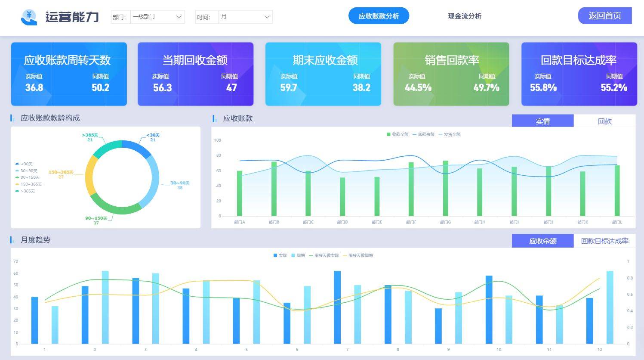Select the 实情 tab
Screen dimensions: 644x360
[x=542, y=121]
